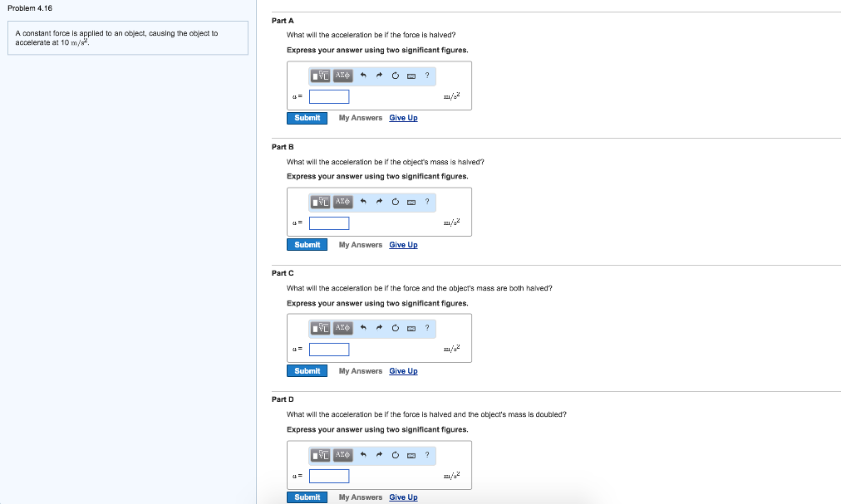Image resolution: width=851 pixels, height=504 pixels.
Task: Open the math templates tool in Part B
Action: click(x=320, y=203)
